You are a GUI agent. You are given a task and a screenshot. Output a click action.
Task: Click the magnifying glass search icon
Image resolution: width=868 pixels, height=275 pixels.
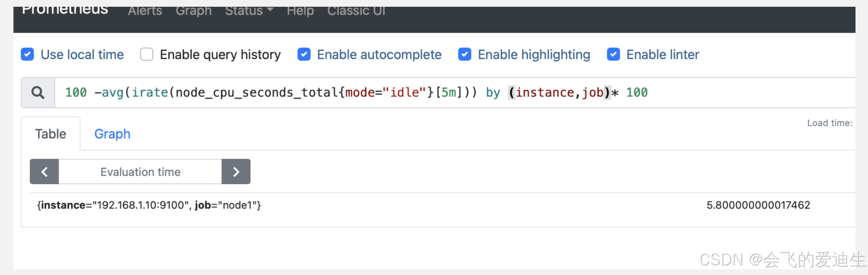pos(38,92)
